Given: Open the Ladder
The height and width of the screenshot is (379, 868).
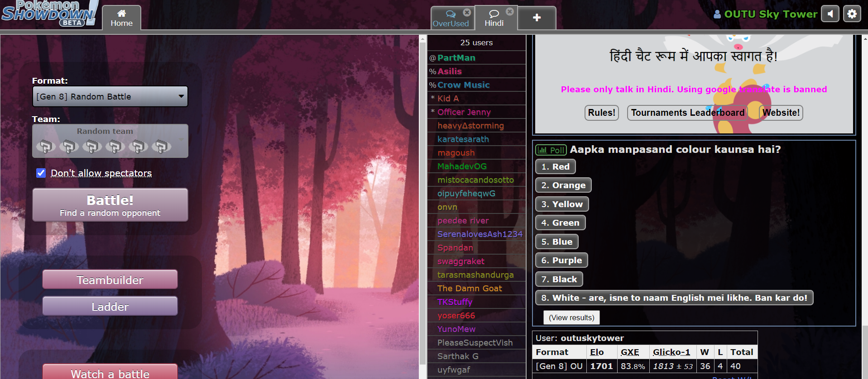Looking at the screenshot, I should pyautogui.click(x=110, y=306).
